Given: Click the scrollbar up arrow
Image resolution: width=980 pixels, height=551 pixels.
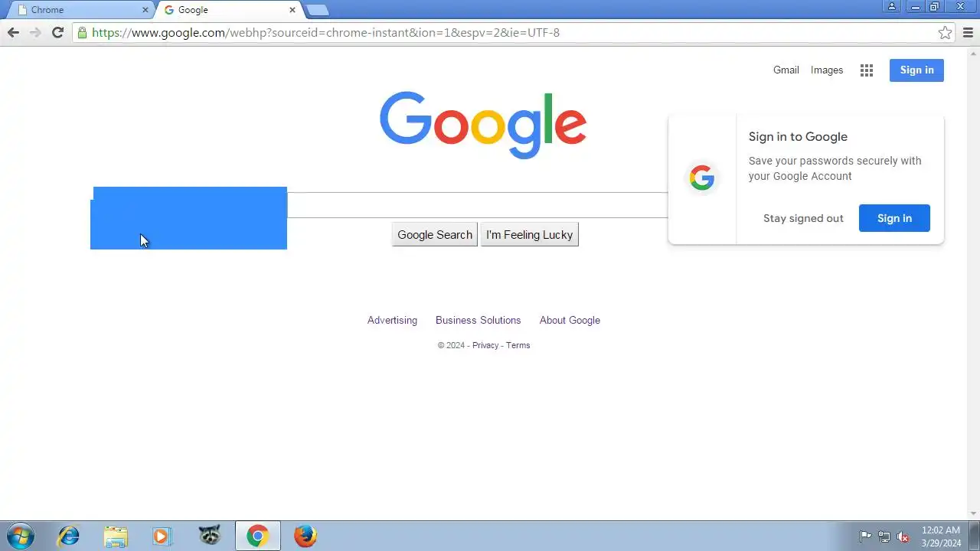Looking at the screenshot, I should [974, 54].
